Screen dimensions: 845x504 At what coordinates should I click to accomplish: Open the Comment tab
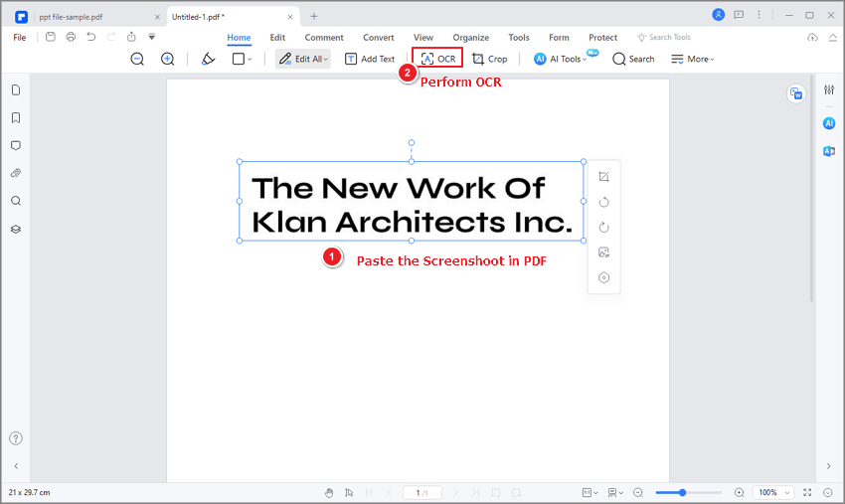pos(324,37)
